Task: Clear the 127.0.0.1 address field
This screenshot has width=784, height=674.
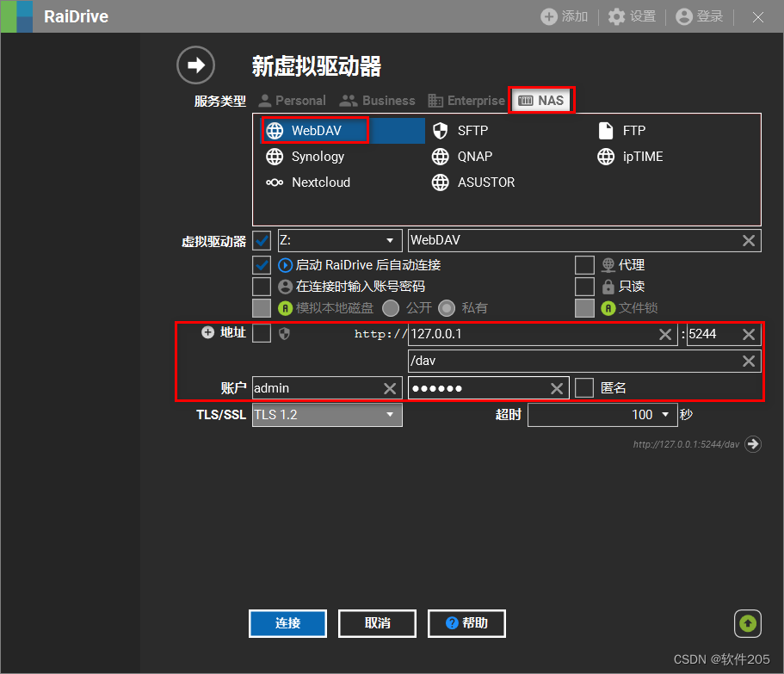Action: point(665,334)
